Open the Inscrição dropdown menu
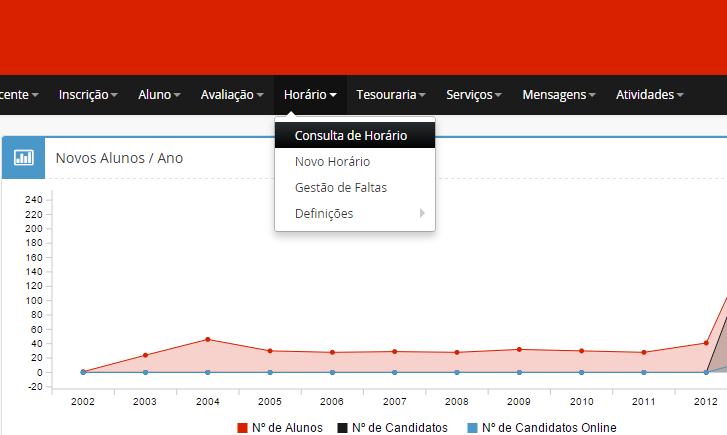 [88, 95]
